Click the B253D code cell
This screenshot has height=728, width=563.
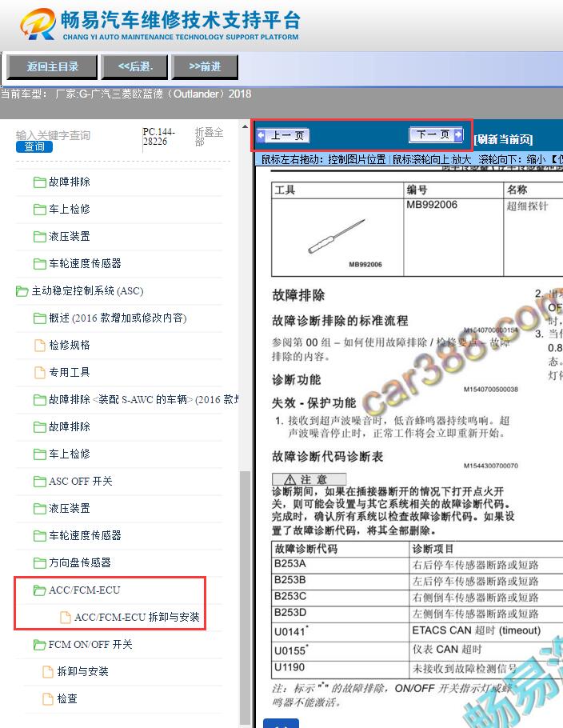pyautogui.click(x=340, y=613)
